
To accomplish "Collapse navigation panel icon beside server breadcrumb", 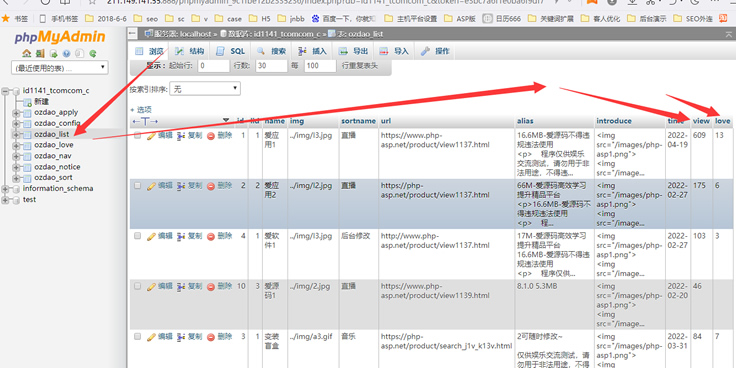I will [132, 34].
